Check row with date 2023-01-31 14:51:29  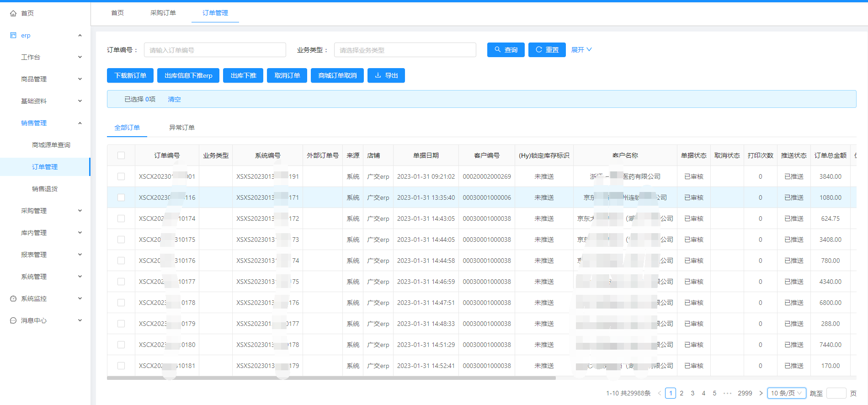tap(121, 345)
